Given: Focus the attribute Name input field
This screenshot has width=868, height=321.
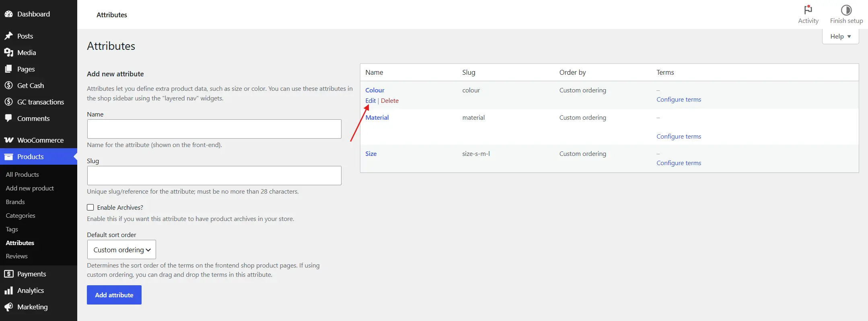Looking at the screenshot, I should coord(214,129).
